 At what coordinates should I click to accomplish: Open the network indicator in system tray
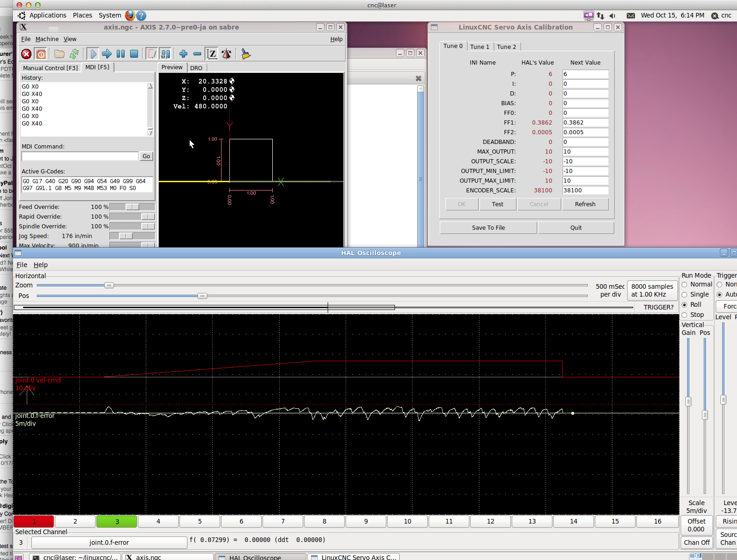pos(600,16)
